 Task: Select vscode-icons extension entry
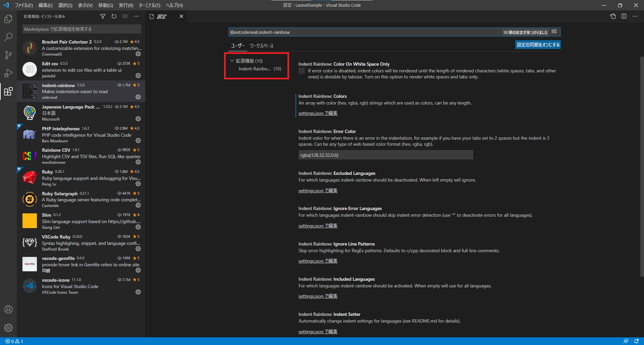(81, 286)
